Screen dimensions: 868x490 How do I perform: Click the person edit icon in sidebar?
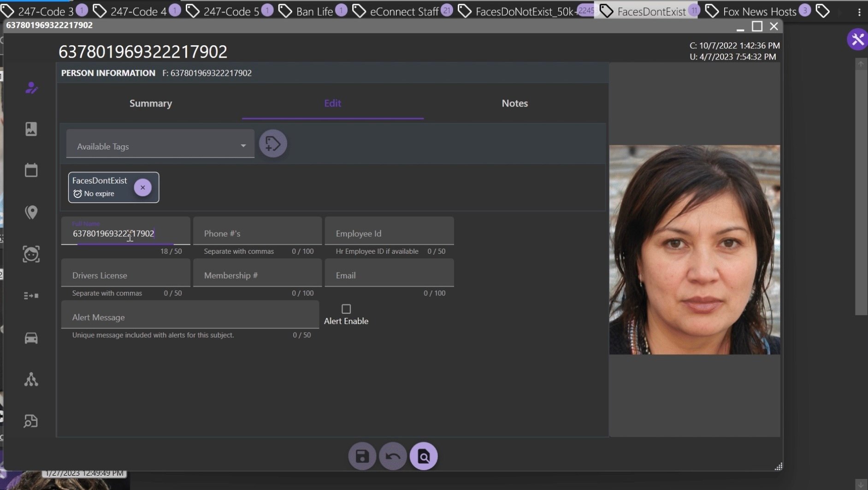click(31, 88)
